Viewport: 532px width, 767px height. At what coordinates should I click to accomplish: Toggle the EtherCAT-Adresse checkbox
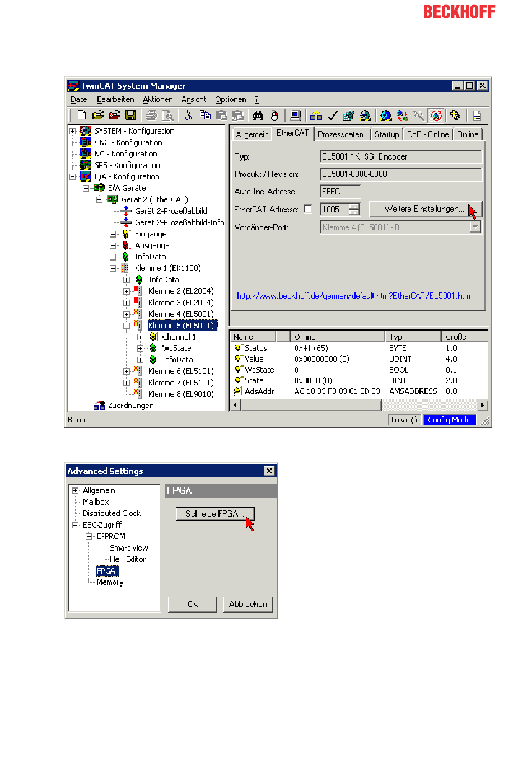[x=308, y=209]
